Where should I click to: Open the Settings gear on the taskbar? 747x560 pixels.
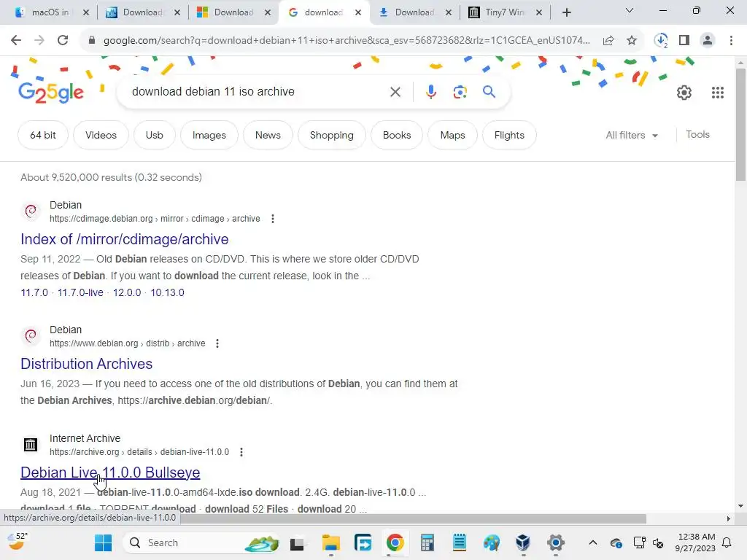[555, 542]
